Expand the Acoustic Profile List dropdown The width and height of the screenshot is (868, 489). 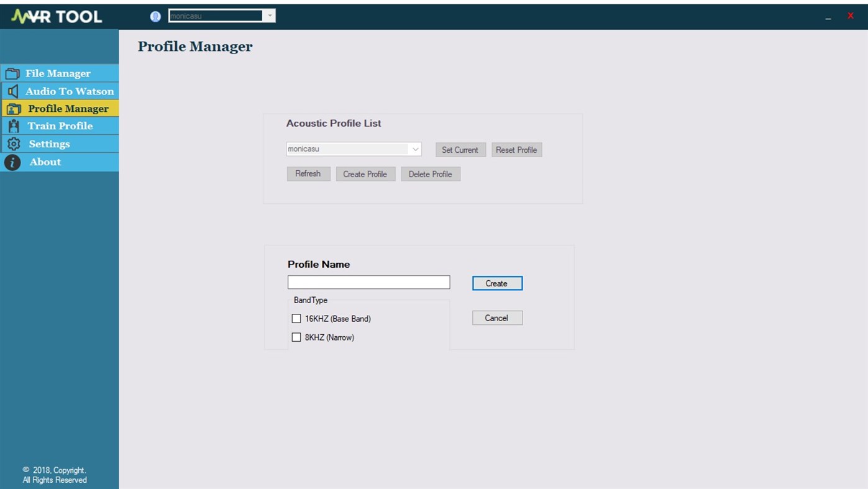click(415, 149)
